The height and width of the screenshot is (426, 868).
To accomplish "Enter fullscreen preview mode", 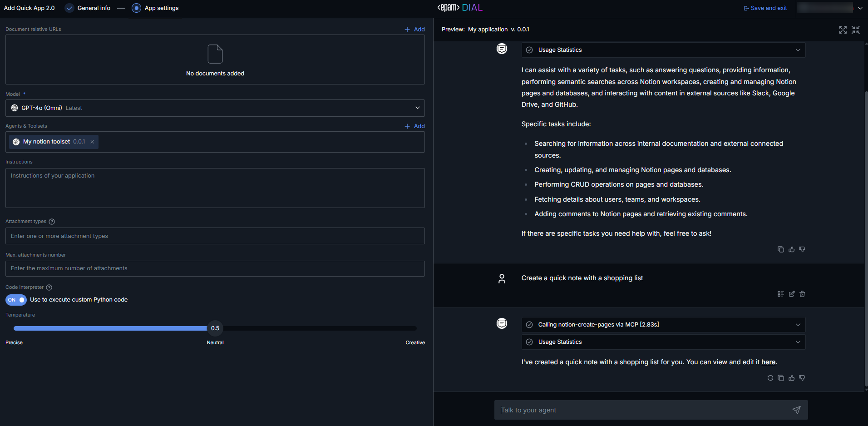I will click(x=843, y=30).
